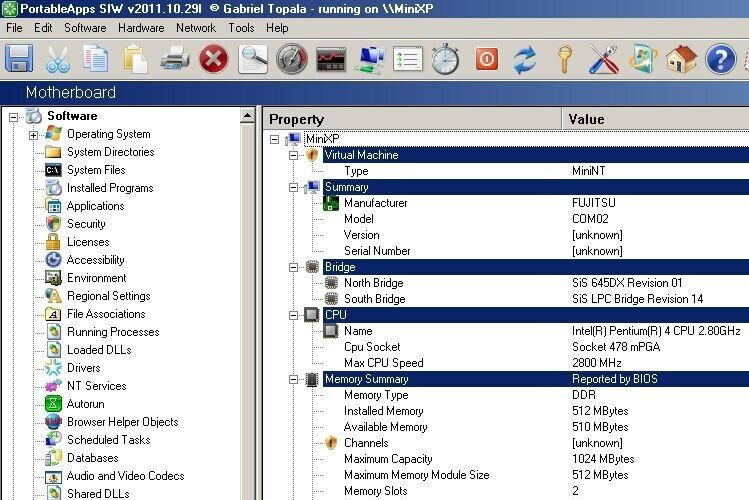This screenshot has width=749, height=500.
Task: Click the Home house toolbar icon
Action: pyautogui.click(x=682, y=59)
